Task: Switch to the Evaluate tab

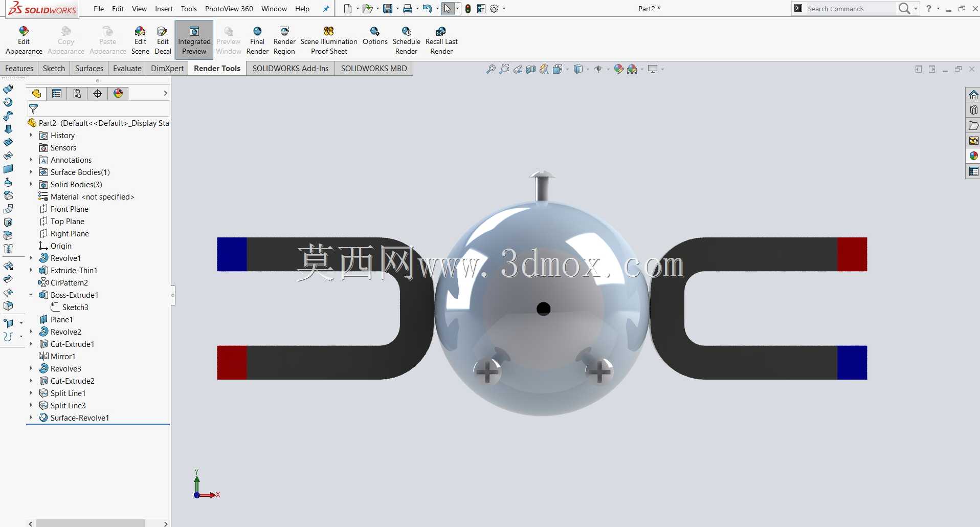Action: click(x=127, y=69)
